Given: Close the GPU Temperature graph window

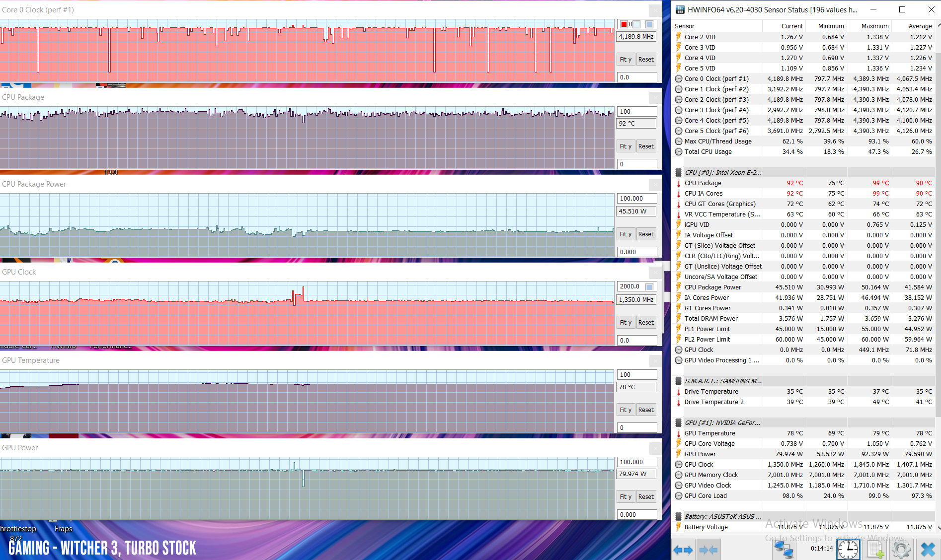Looking at the screenshot, I should [x=656, y=361].
